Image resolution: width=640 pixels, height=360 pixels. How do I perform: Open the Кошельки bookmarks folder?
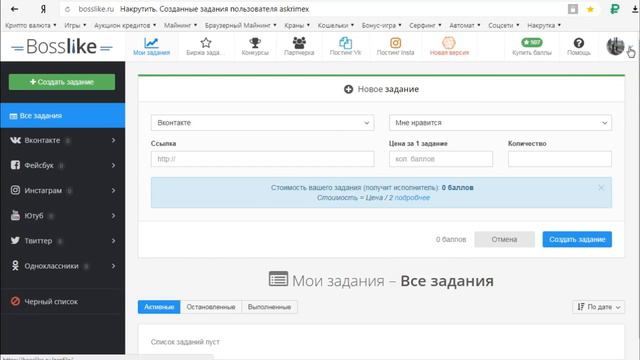pos(336,25)
